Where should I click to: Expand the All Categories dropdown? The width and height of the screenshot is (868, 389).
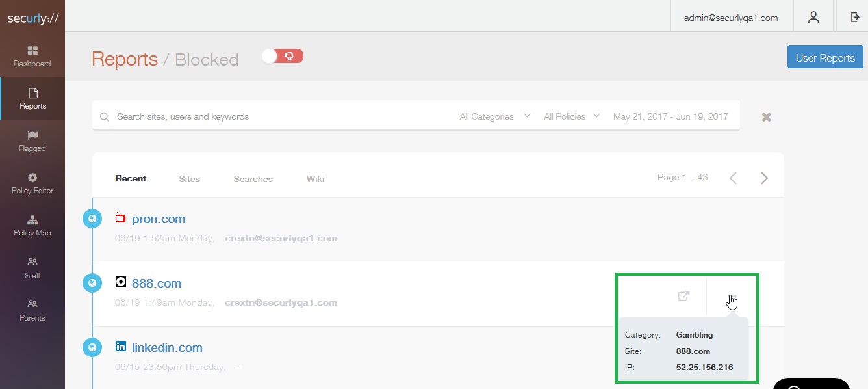tap(495, 116)
